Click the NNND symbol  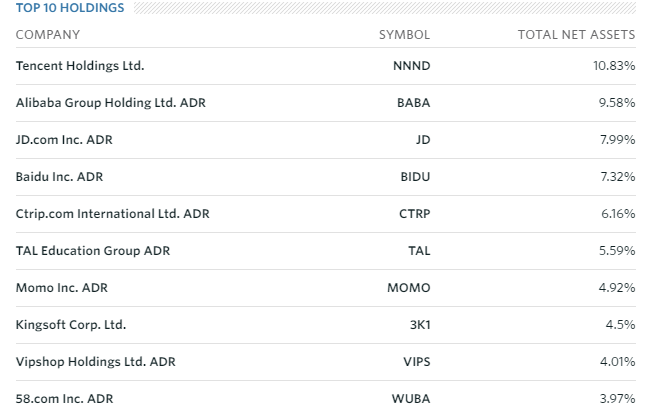412,66
